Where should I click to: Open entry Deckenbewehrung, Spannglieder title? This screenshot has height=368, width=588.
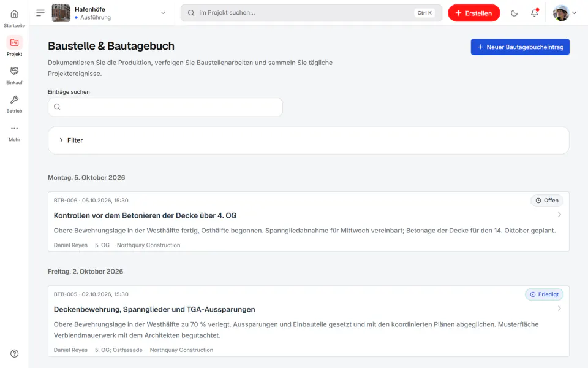tap(154, 309)
